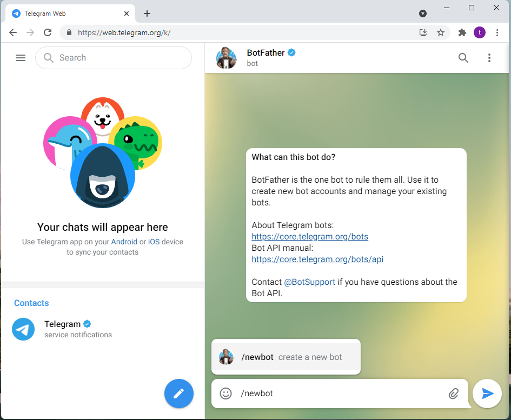Screen dimensions: 511x420
Task: Open the emoji picker
Action: tap(226, 394)
